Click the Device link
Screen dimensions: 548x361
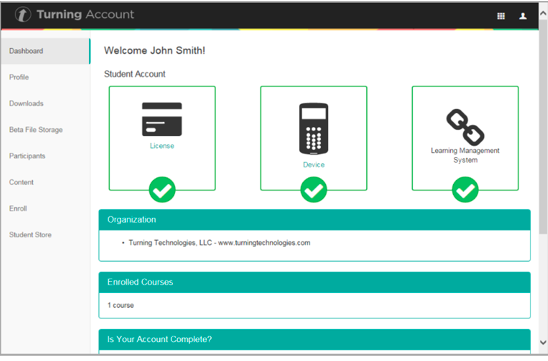(x=313, y=165)
